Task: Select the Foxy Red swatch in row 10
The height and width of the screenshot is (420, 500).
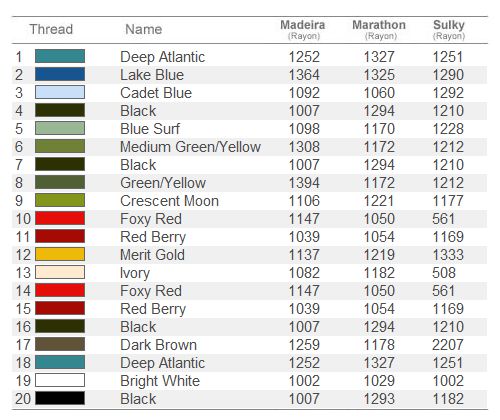Action: (60, 218)
